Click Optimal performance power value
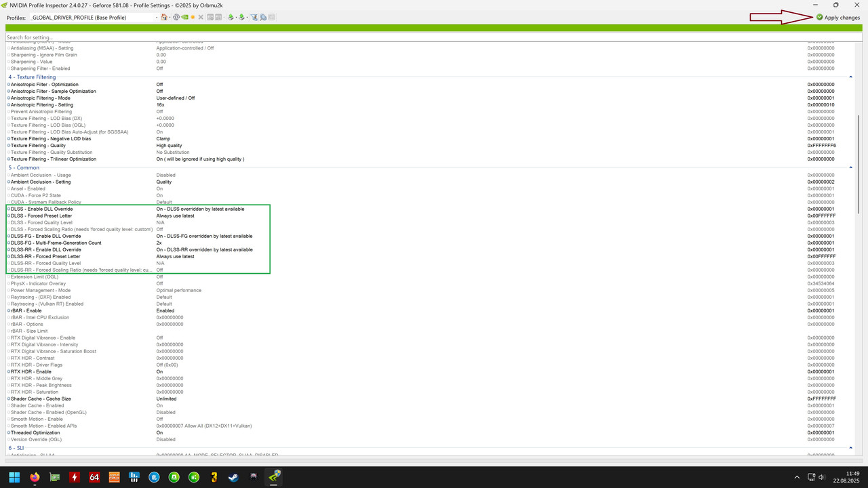Image resolution: width=868 pixels, height=488 pixels. pyautogui.click(x=178, y=290)
